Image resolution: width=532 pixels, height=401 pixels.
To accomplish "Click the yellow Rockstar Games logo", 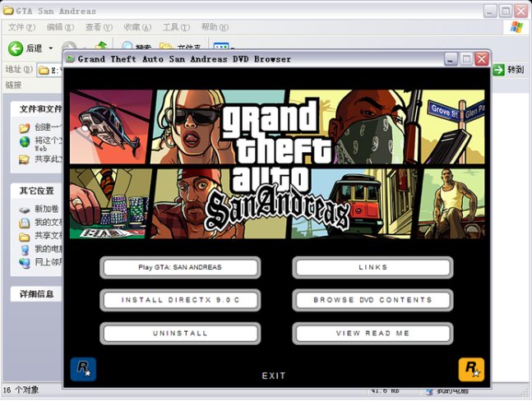I will click(471, 369).
